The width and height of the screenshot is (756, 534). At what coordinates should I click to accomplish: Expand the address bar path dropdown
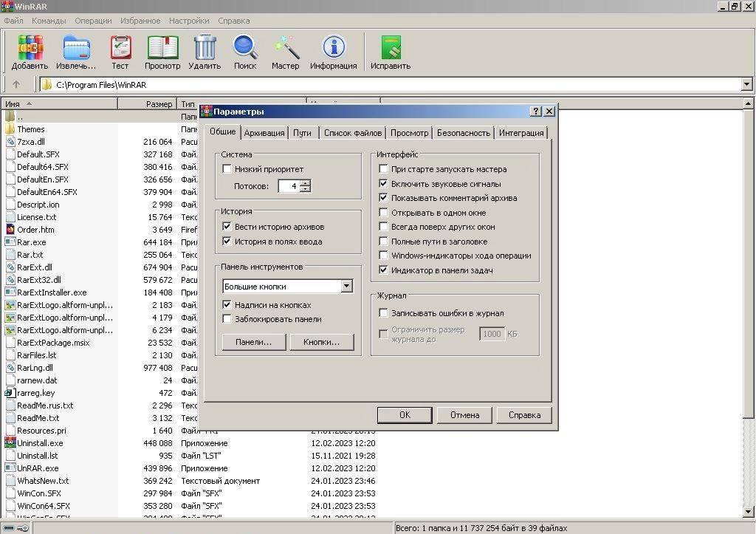tap(747, 84)
